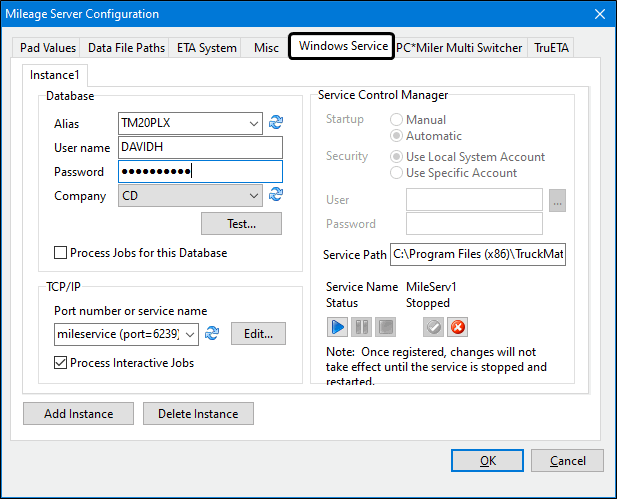The width and height of the screenshot is (617, 499).
Task: Refresh the port service name list
Action: pos(212,334)
